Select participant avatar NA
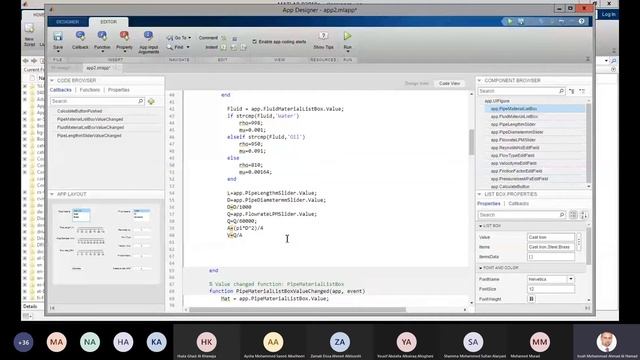This screenshot has height=360, width=640. 90,342
